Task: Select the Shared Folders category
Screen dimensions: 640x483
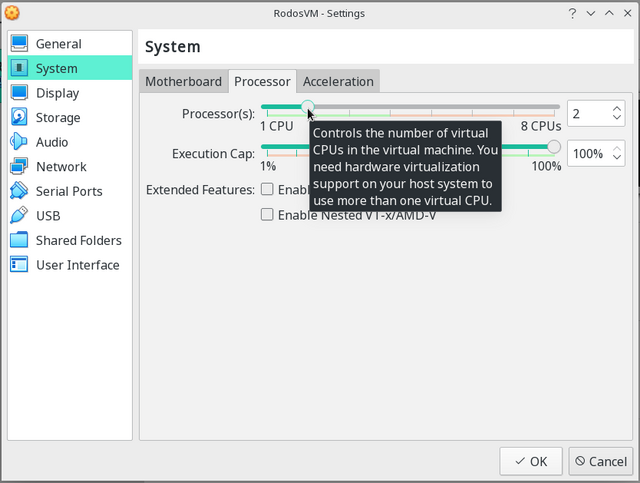Action: [x=78, y=240]
